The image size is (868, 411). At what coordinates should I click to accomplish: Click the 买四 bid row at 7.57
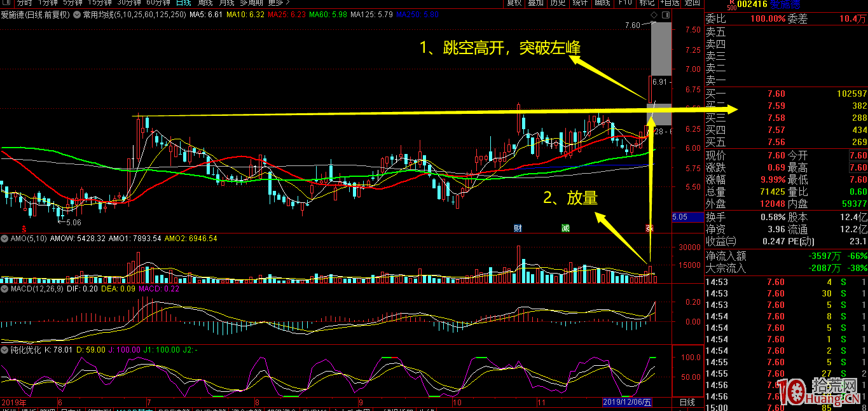click(786, 130)
